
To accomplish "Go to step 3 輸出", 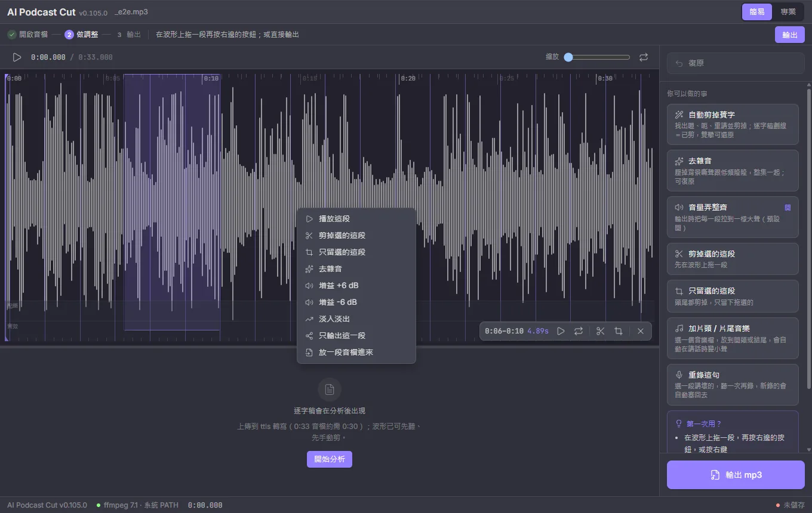I will click(x=128, y=35).
